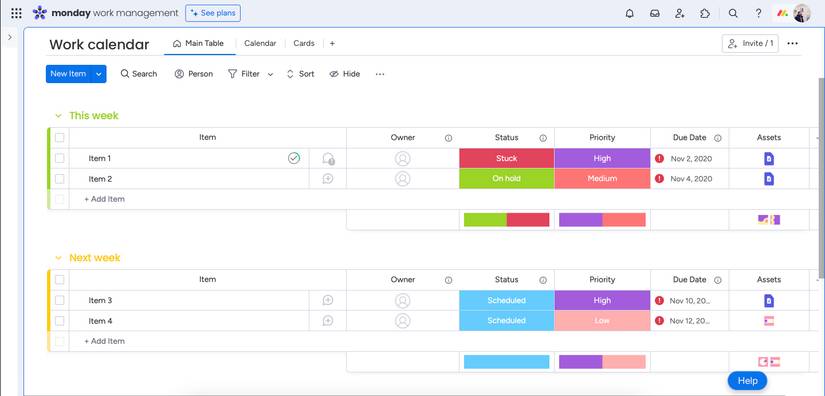Toggle Hide columns option
This screenshot has width=825, height=396.
pos(345,74)
